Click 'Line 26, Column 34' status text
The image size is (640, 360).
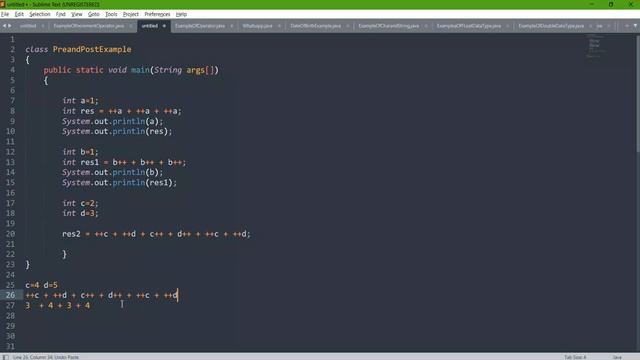(x=33, y=357)
